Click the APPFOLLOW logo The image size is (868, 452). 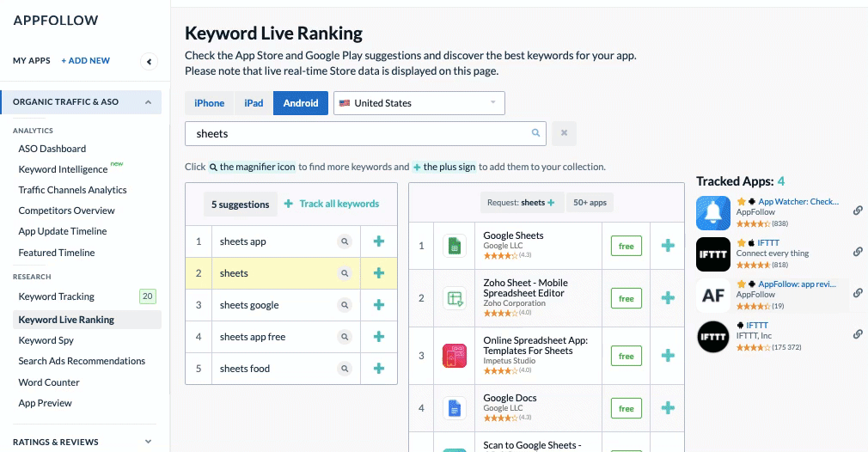coord(55,21)
